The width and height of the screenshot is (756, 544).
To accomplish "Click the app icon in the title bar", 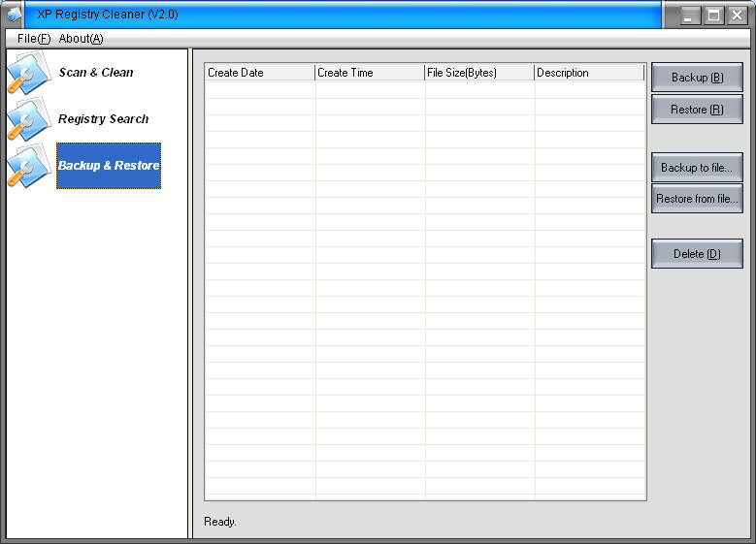I will tap(14, 15).
